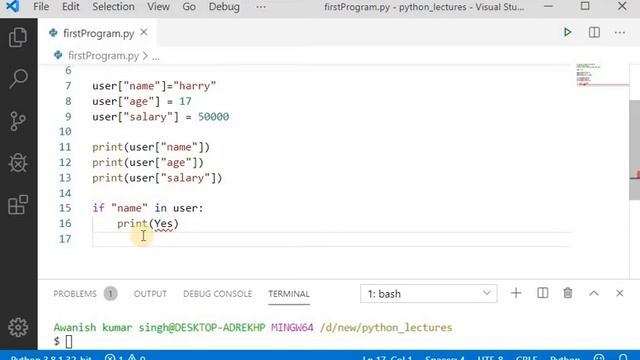Click the firstProgram.py breadcrumb item

click(x=103, y=56)
